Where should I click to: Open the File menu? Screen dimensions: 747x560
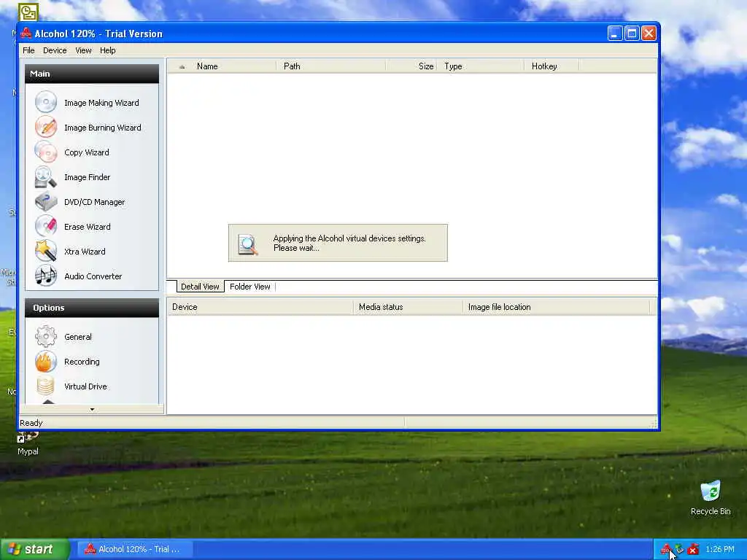tap(28, 50)
